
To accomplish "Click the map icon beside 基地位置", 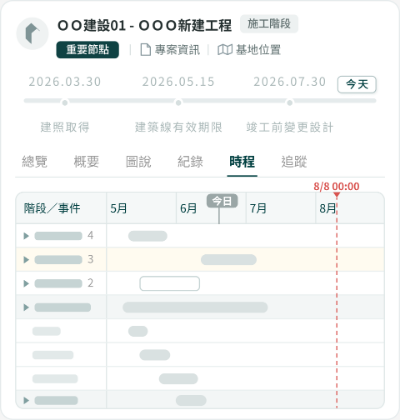I will tap(225, 50).
